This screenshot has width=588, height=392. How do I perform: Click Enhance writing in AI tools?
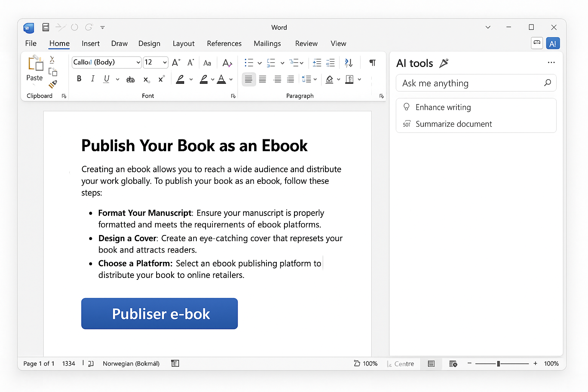(443, 108)
